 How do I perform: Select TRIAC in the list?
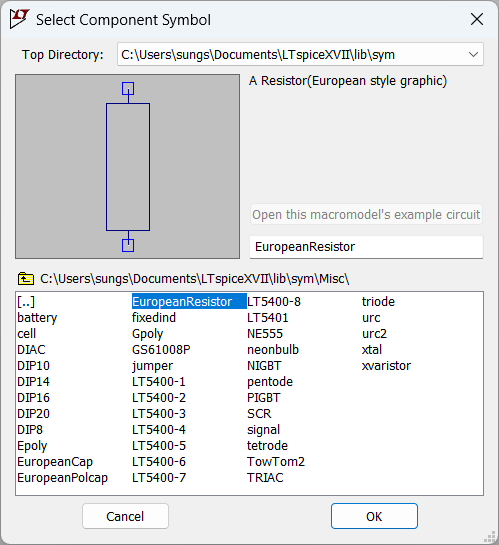point(265,478)
